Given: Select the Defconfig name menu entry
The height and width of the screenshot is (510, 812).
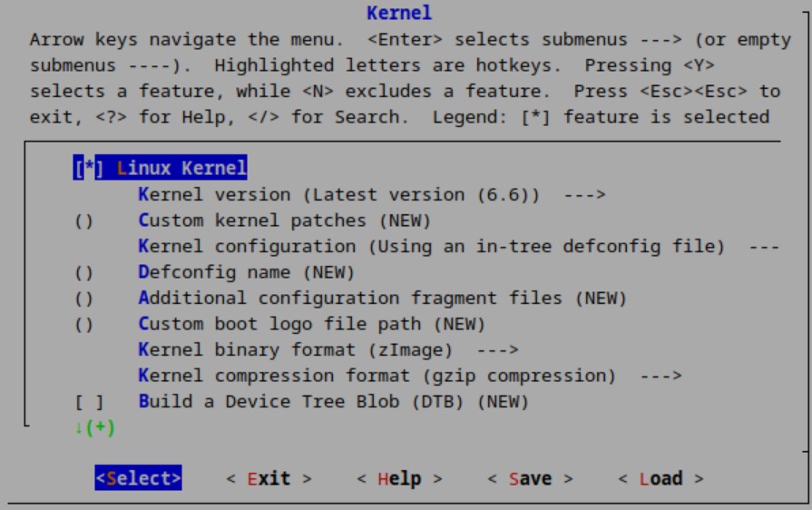Looking at the screenshot, I should [x=245, y=272].
